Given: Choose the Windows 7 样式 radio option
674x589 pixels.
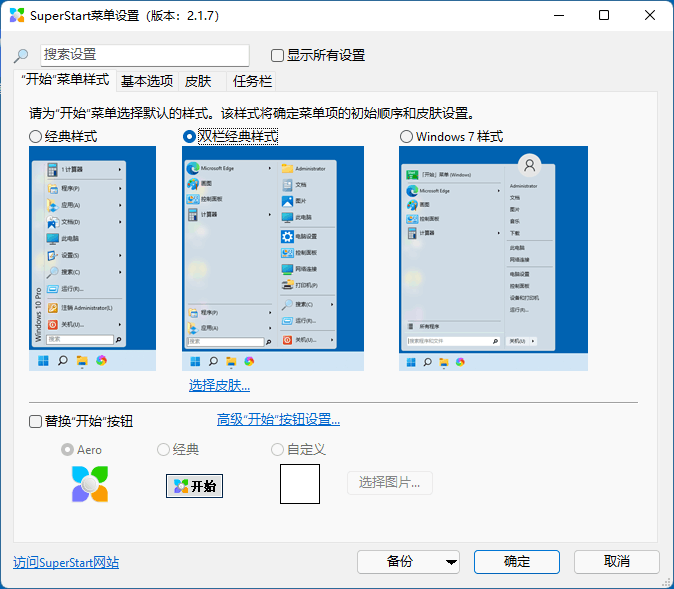Looking at the screenshot, I should pyautogui.click(x=406, y=136).
